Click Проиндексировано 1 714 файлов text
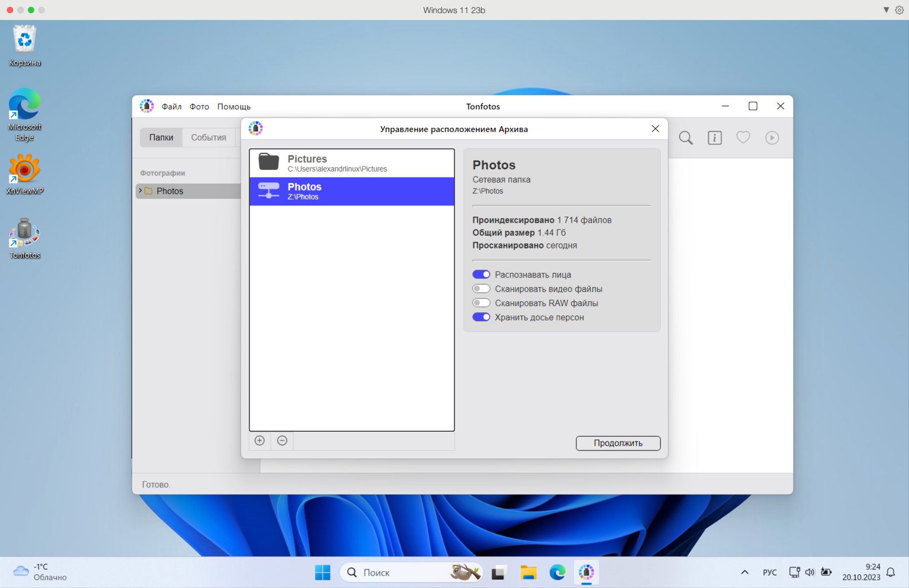909x588 pixels. click(542, 220)
